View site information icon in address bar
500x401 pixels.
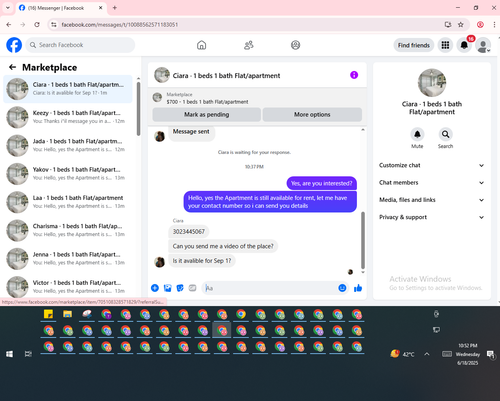54,25
